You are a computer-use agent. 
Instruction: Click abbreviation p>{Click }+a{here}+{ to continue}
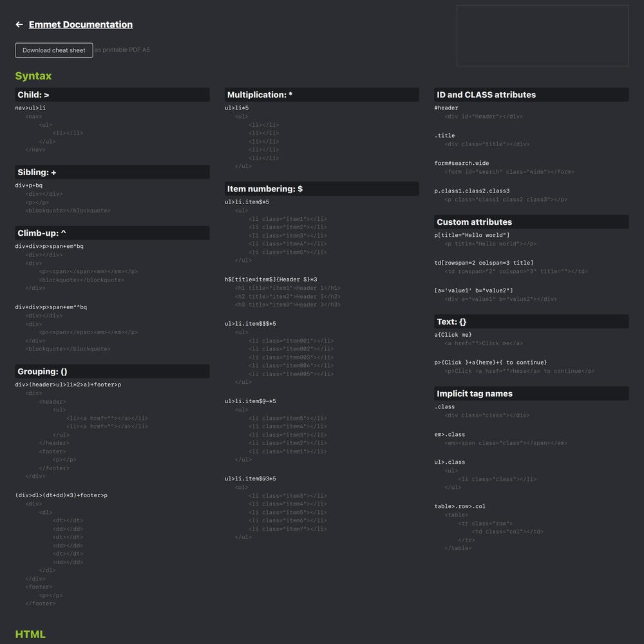[x=491, y=363]
